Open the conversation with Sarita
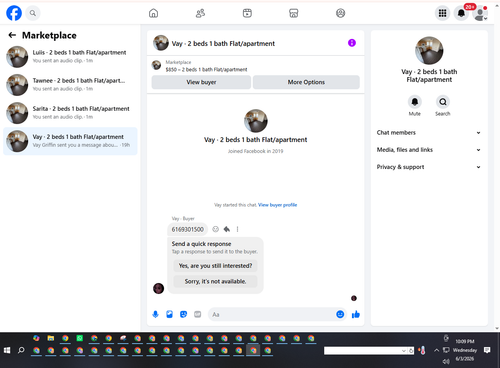This screenshot has height=368, width=500. coord(70,113)
